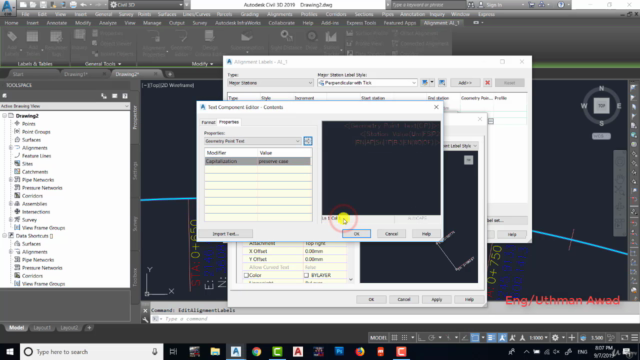Viewport: 640px width, 360px height.
Task: Click the Sight Distance ribbon icon
Action: (x=286, y=41)
